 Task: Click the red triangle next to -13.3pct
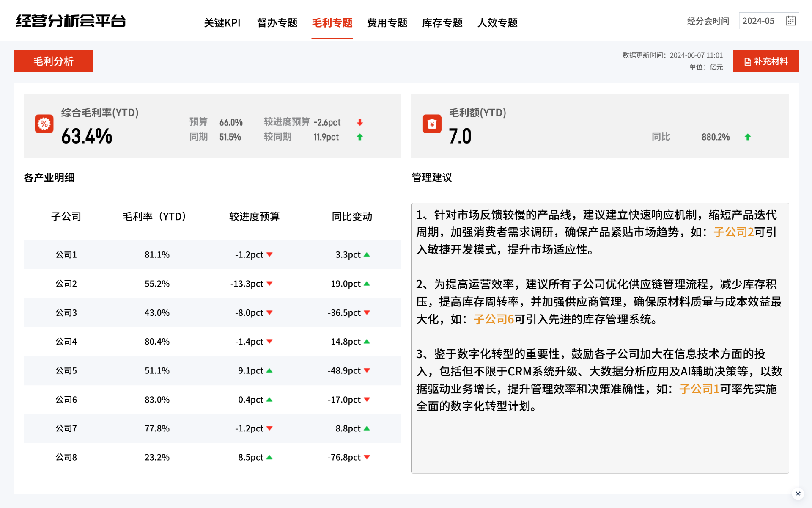(270, 284)
